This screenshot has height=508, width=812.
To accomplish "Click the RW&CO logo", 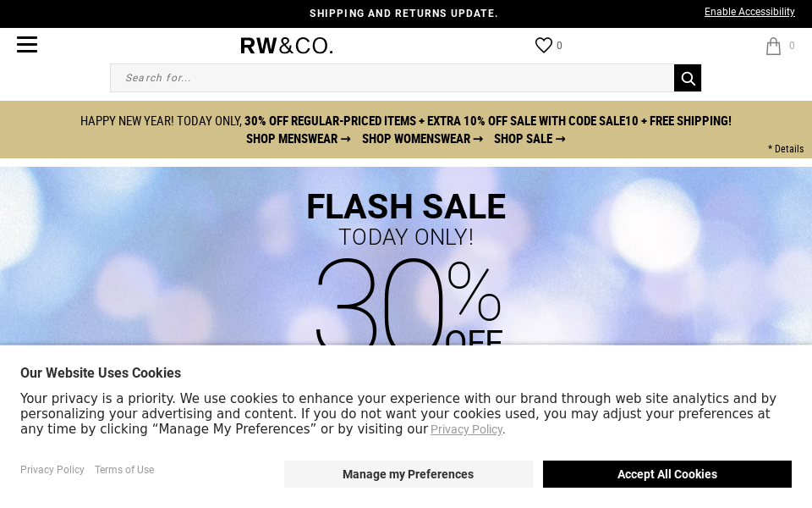I will (x=287, y=45).
